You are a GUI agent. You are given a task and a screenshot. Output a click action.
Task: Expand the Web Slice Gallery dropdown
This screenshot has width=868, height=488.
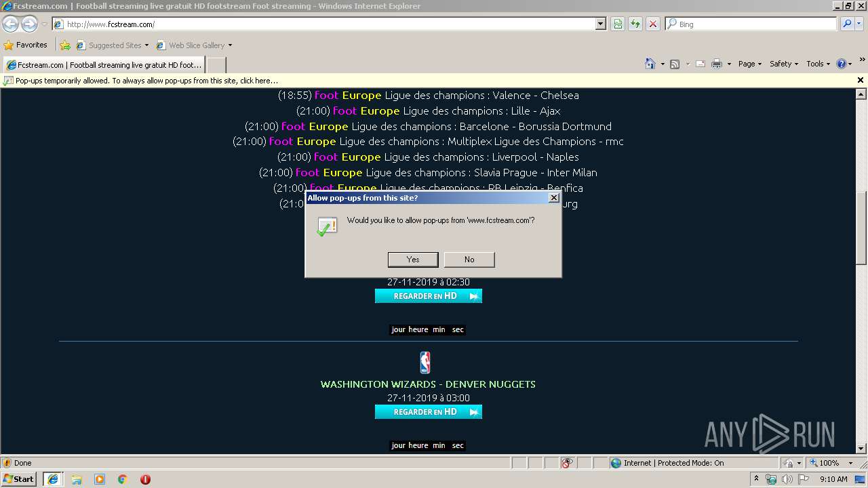[x=230, y=45]
